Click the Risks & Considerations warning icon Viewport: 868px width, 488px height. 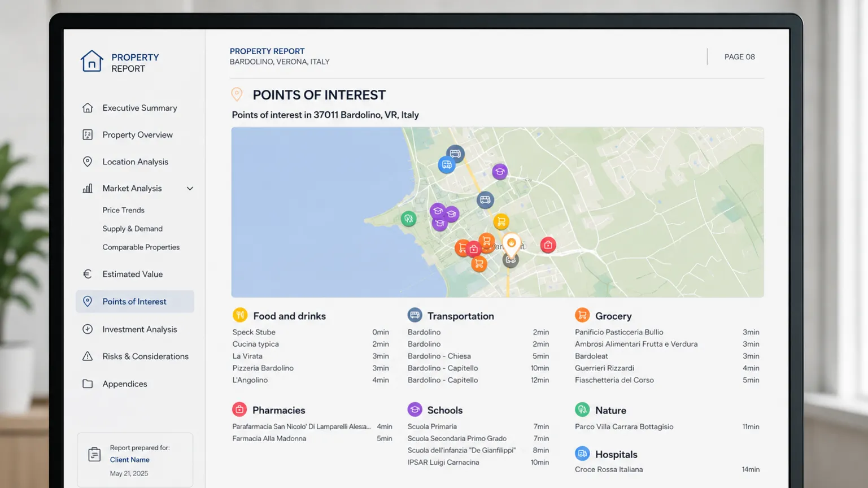tap(88, 356)
